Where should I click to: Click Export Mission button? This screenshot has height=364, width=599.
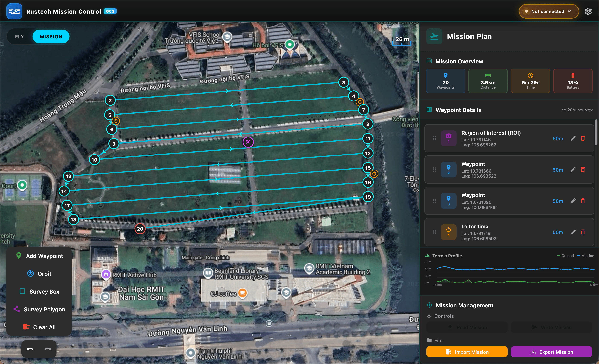551,352
